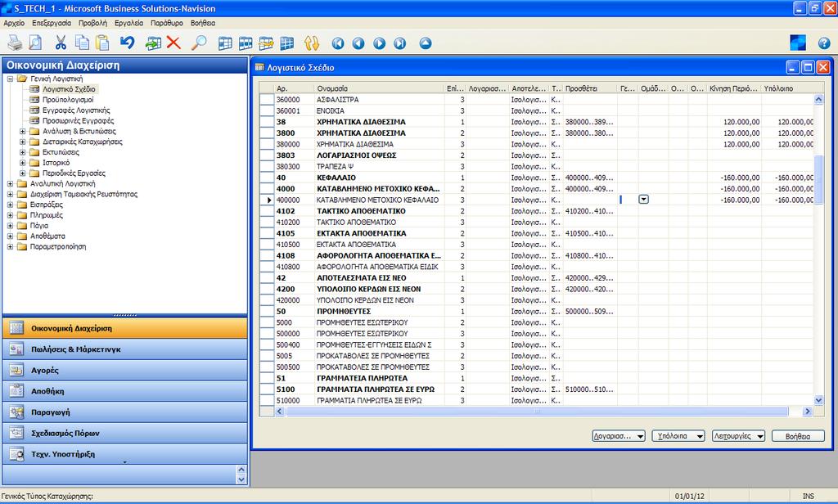Open the Λειτουργίες button menu
838x504 pixels.
[739, 436]
